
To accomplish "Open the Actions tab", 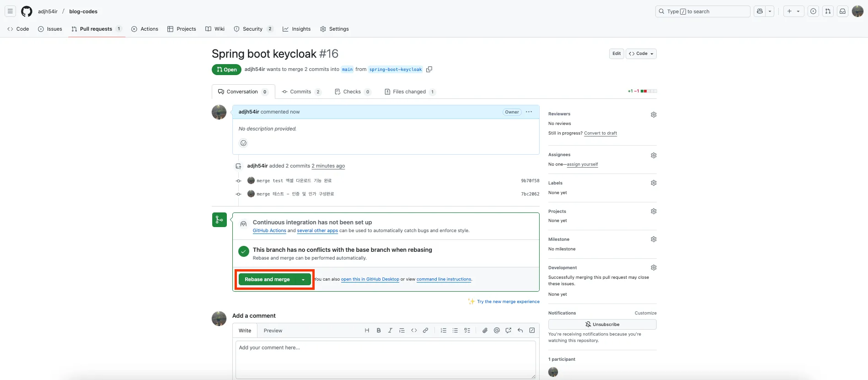I will coord(145,29).
